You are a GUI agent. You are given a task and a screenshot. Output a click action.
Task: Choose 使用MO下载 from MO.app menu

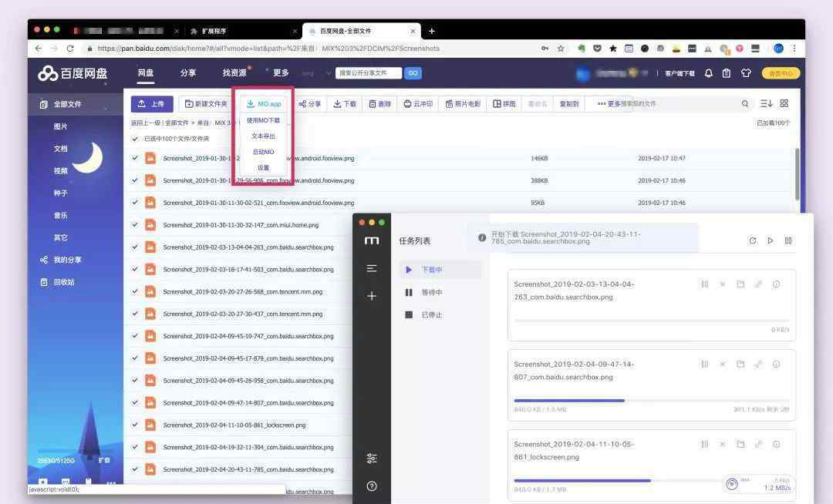(264, 120)
